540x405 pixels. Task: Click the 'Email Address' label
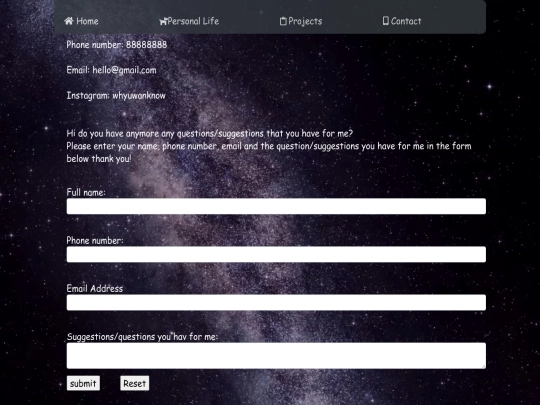pyautogui.click(x=95, y=289)
